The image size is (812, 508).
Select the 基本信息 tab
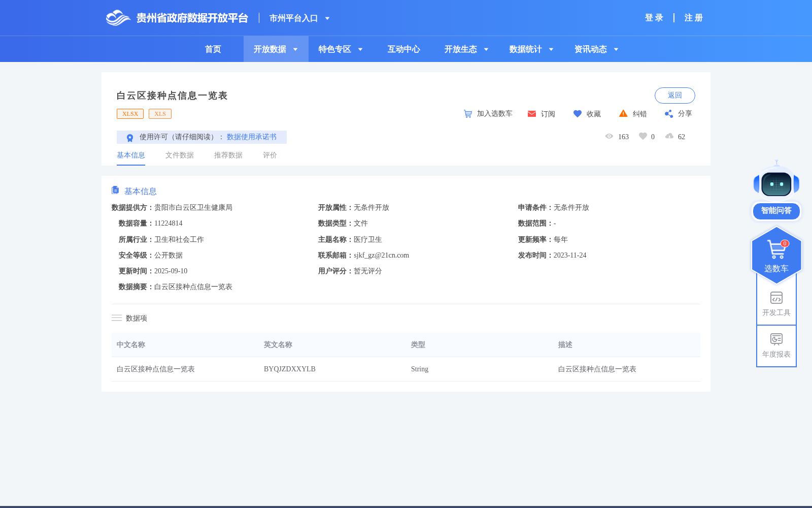tap(131, 155)
